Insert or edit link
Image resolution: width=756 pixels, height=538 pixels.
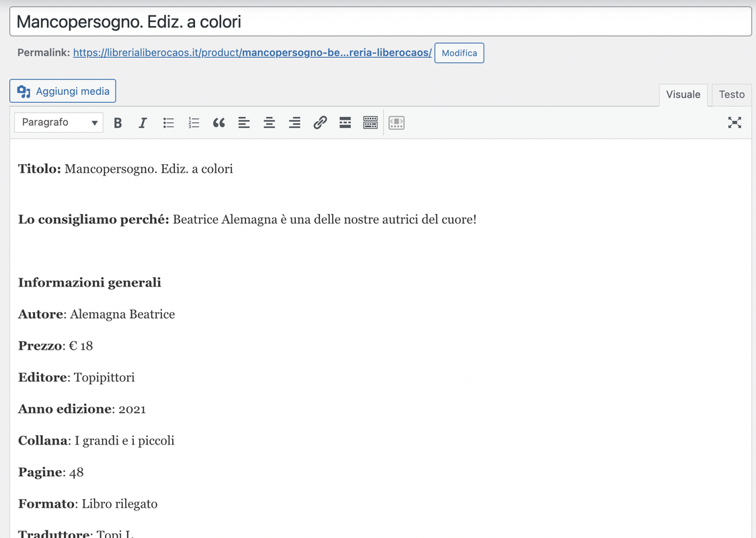click(x=320, y=123)
